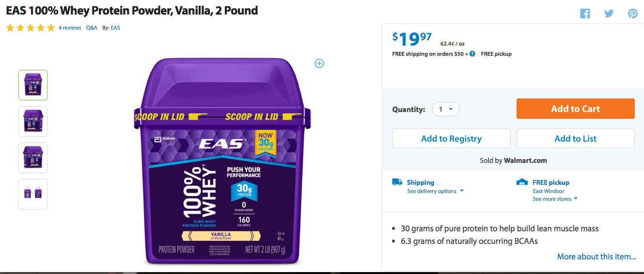Pin product with Pinterest icon
Screen dimensions: 644x274
(x=633, y=14)
